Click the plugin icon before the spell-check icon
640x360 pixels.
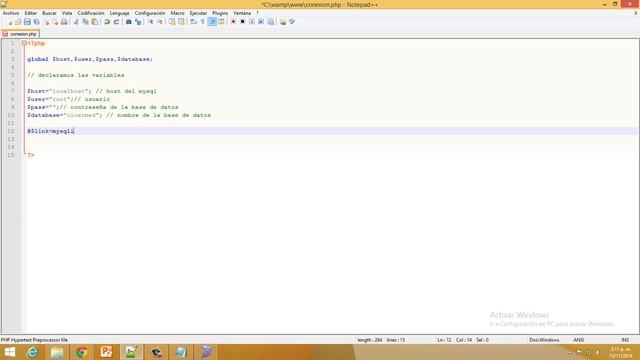[282, 22]
